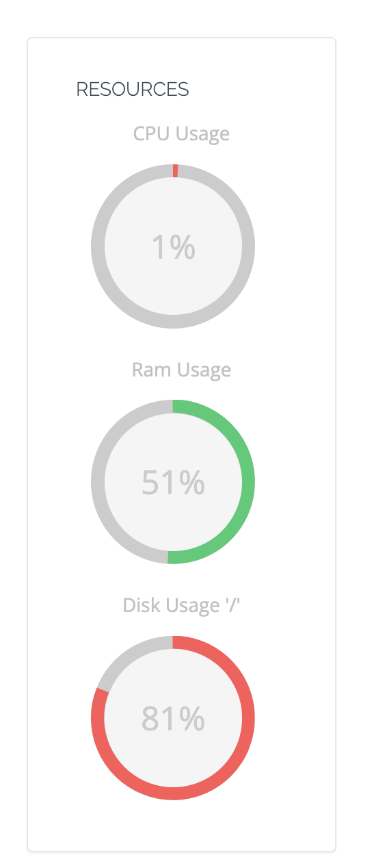Click the top start point of red Disk arc
387x868 pixels.
click(x=175, y=642)
